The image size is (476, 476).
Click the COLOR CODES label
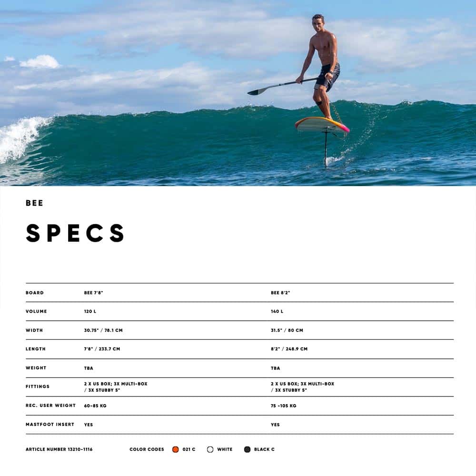point(147,449)
